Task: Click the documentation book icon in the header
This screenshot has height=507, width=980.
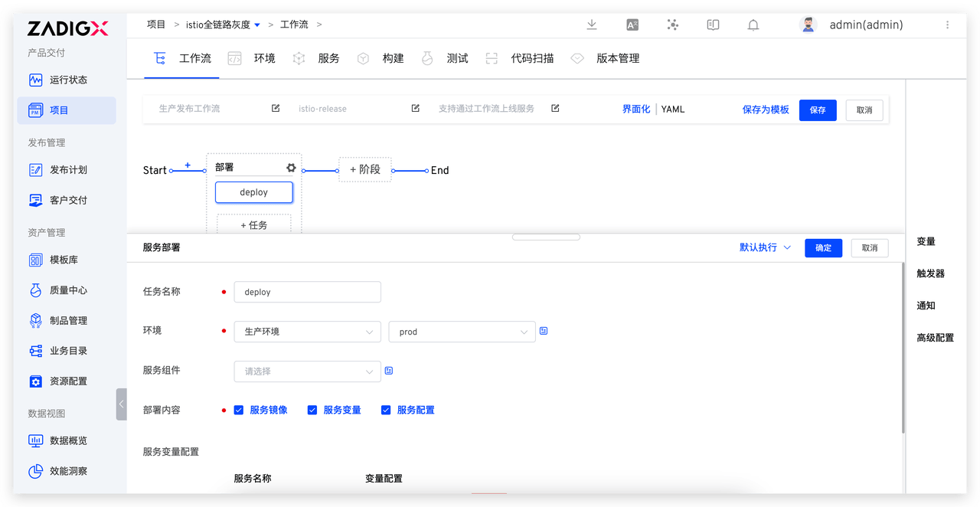Action: pos(712,25)
